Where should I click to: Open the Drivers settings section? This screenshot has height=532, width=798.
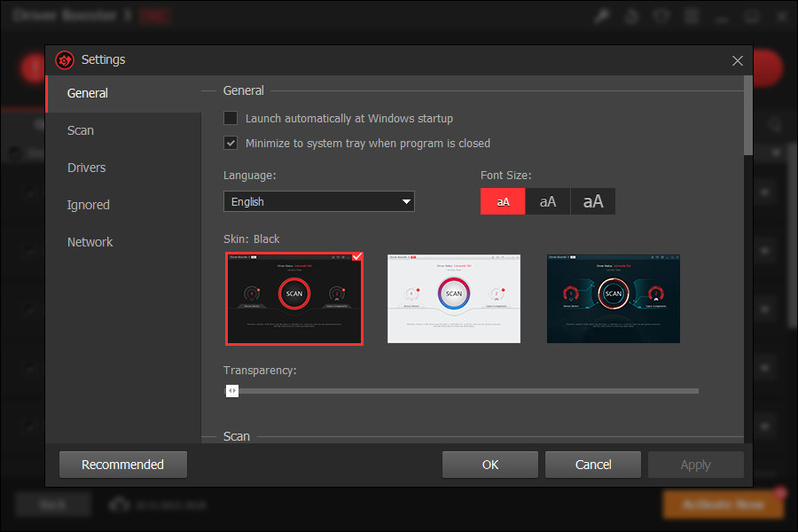[86, 167]
